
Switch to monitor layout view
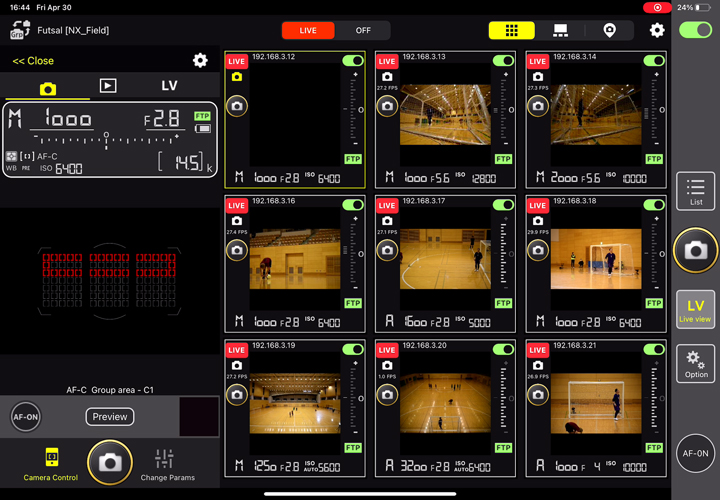point(560,30)
